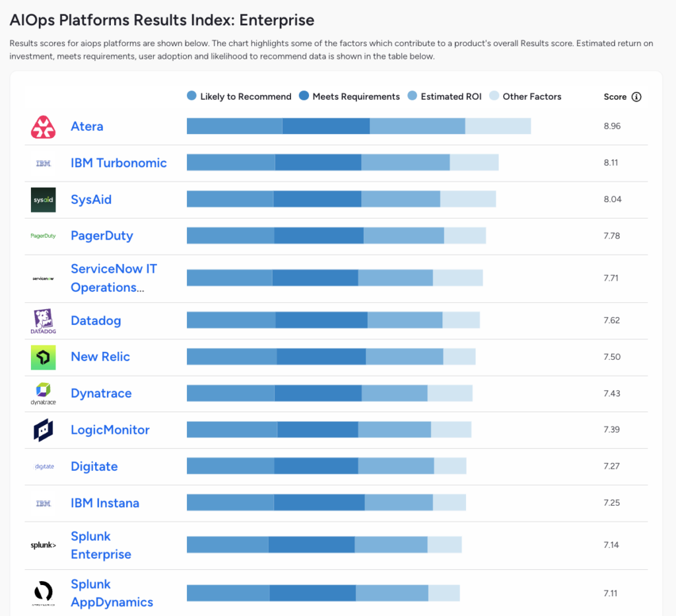Viewport: 676px width, 616px height.
Task: Open the Datadog product link
Action: pyautogui.click(x=96, y=321)
